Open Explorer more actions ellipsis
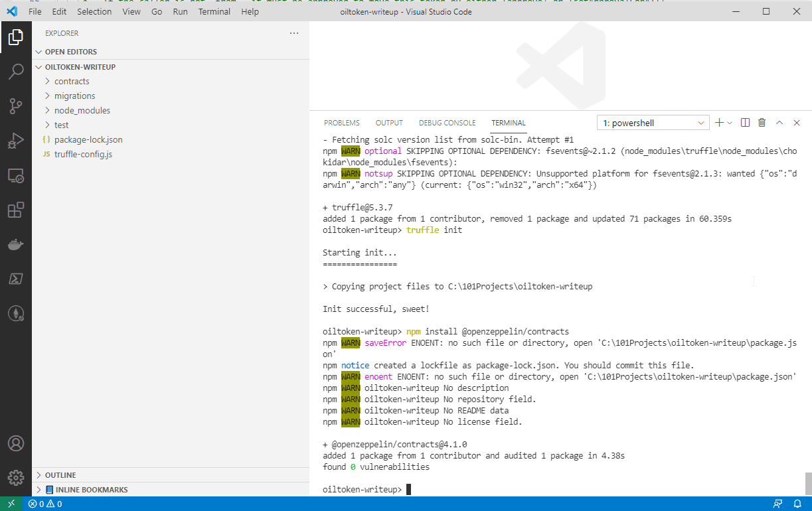Viewport: 812px width, 511px height. (294, 33)
